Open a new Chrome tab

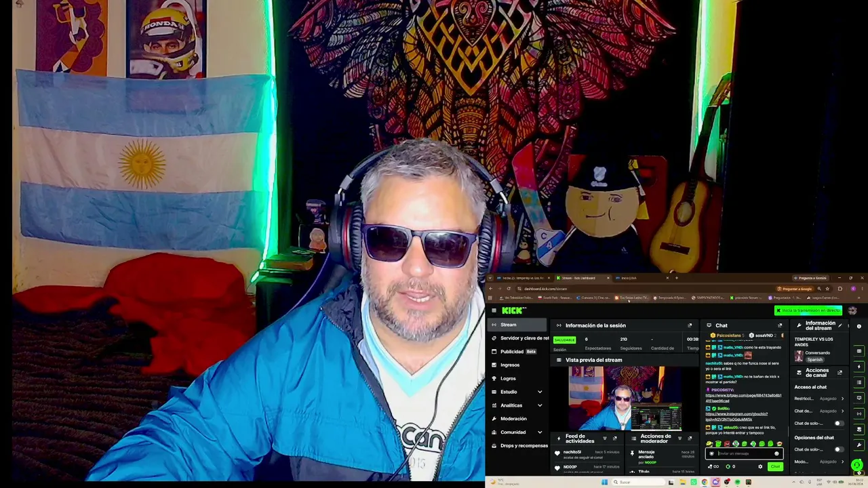click(676, 278)
